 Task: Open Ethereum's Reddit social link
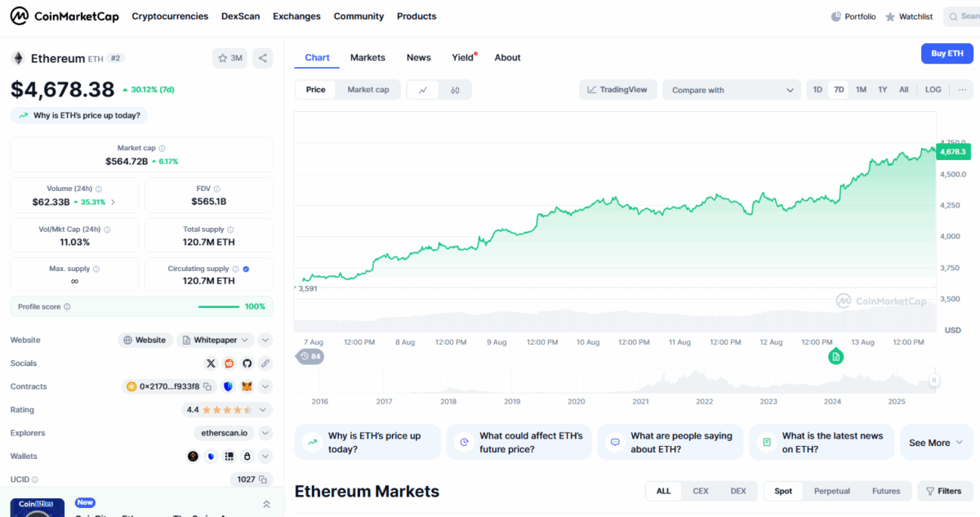click(x=229, y=363)
